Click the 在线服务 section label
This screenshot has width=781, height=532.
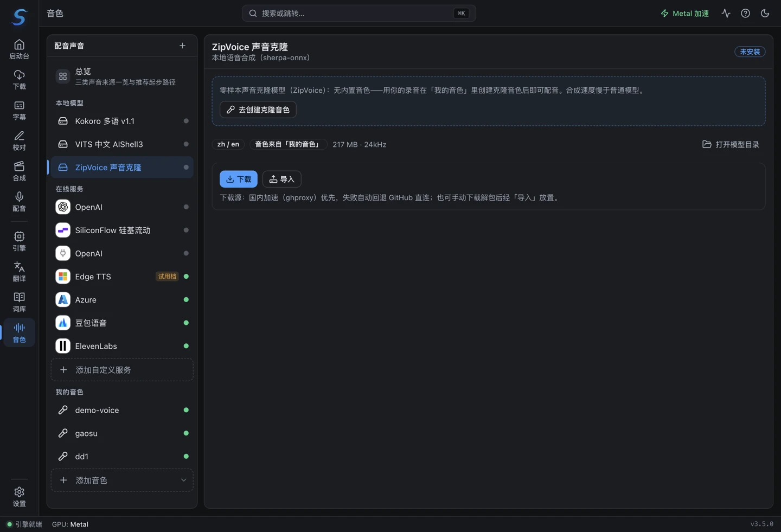coord(69,189)
